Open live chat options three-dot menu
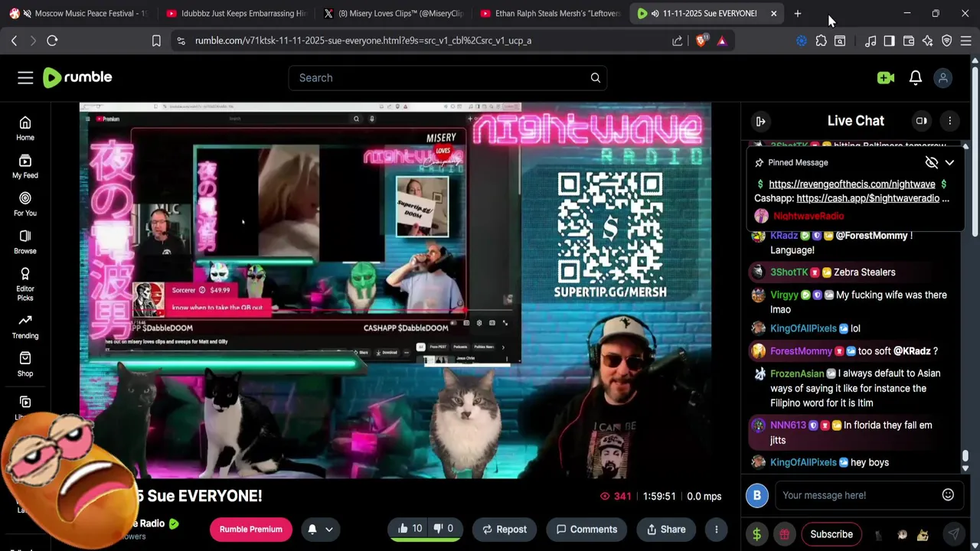 pyautogui.click(x=949, y=121)
